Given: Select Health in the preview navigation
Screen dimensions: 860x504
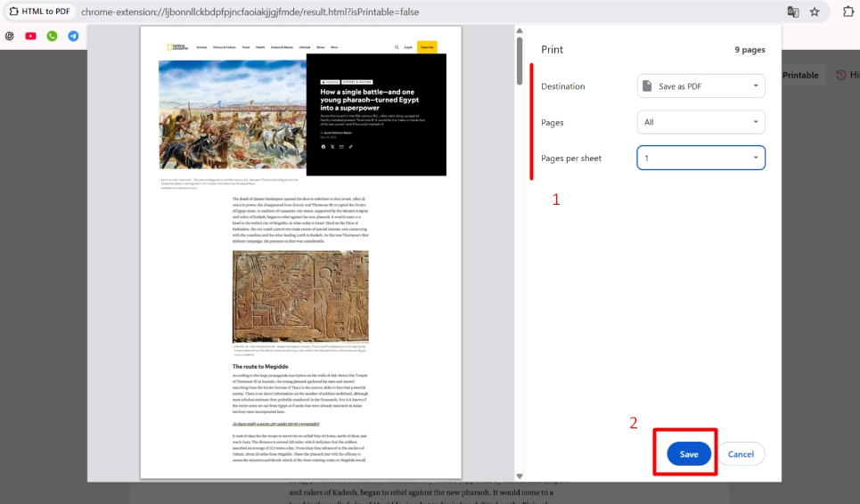Looking at the screenshot, I should pyautogui.click(x=260, y=47).
